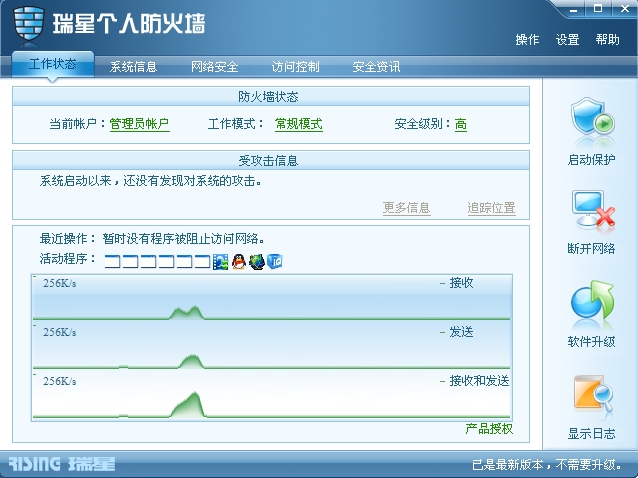Click the 防火墙状态 section header
The height and width of the screenshot is (478, 638).
click(271, 97)
